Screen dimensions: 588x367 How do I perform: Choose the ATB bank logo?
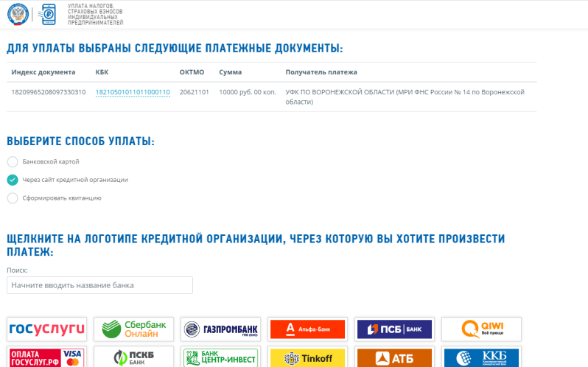(x=394, y=357)
